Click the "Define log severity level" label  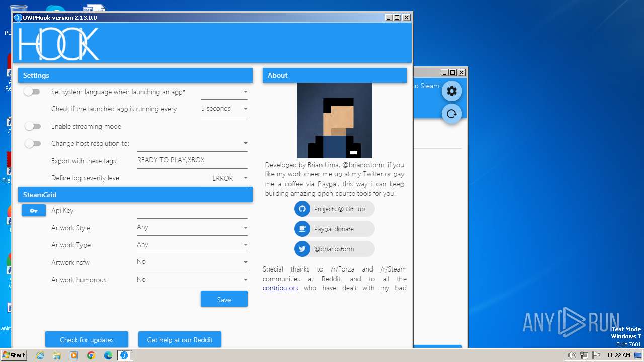click(86, 178)
